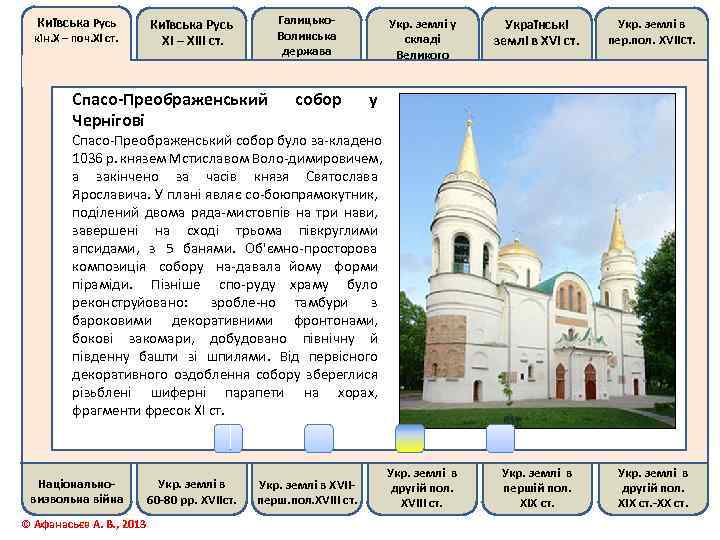Open Укр. землі в XVII-перш.пол.XVIII ст. tab

click(x=306, y=490)
